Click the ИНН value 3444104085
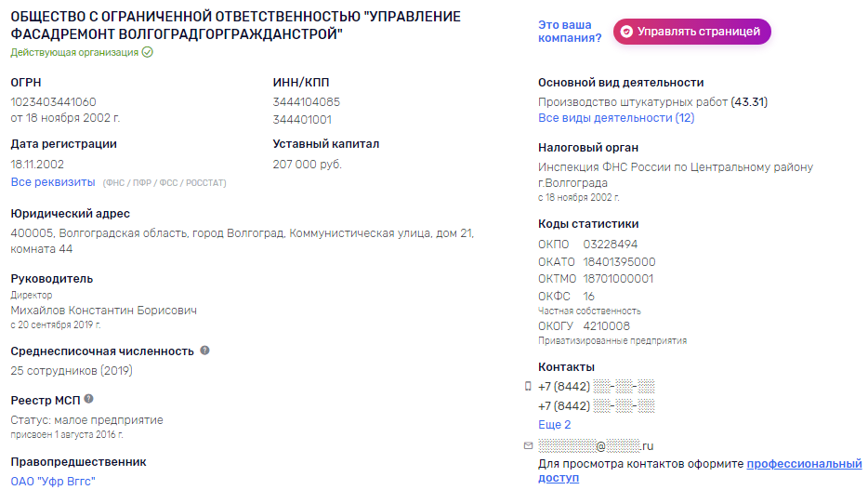The width and height of the screenshot is (868, 490). [x=306, y=102]
